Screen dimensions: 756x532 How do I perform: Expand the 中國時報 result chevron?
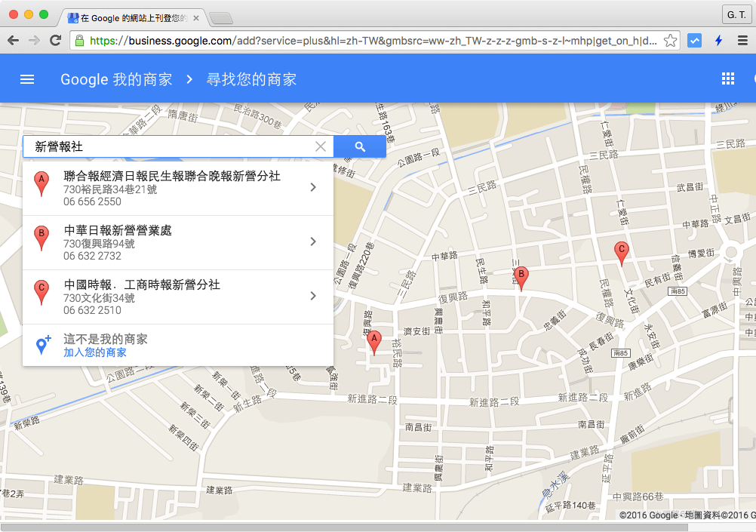[313, 297]
